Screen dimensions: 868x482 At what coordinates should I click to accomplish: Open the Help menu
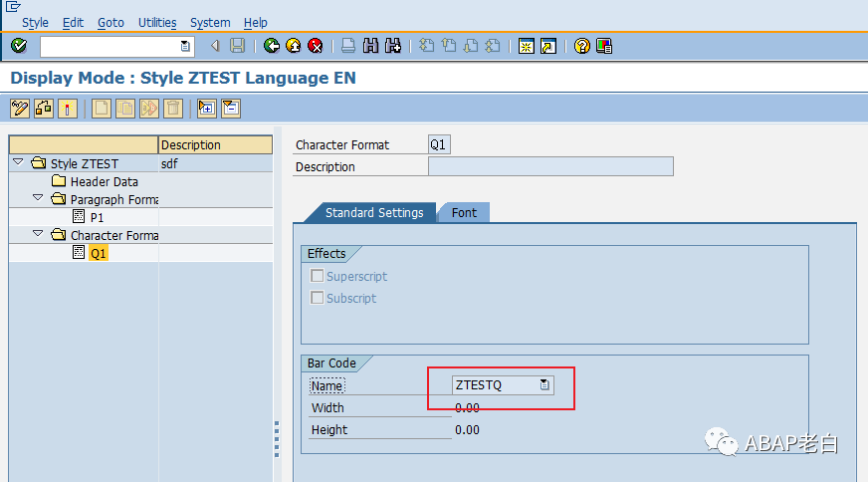point(255,23)
